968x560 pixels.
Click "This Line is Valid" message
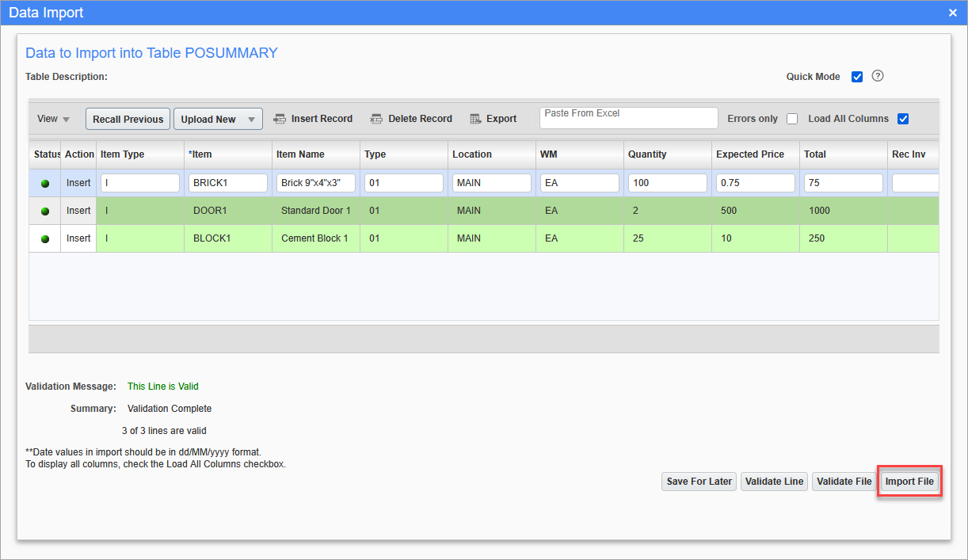[163, 387]
